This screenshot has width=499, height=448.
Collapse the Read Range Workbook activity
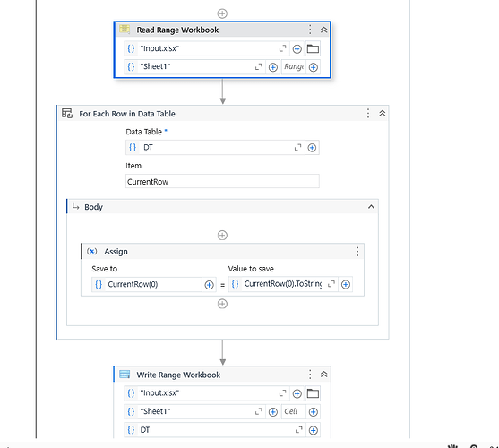click(323, 30)
